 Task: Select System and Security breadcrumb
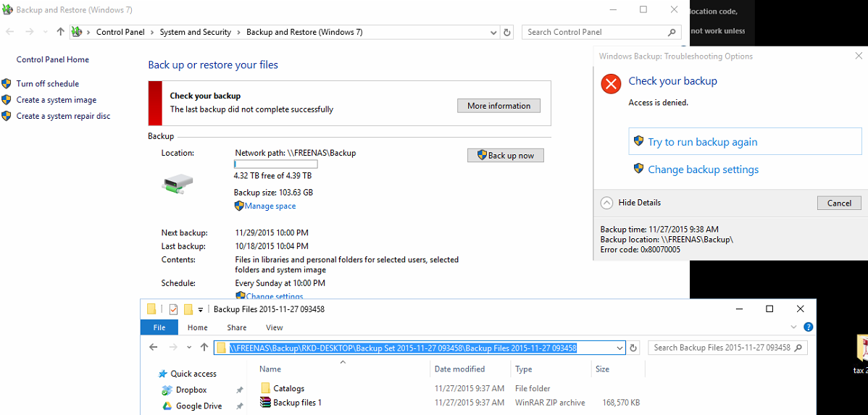196,32
